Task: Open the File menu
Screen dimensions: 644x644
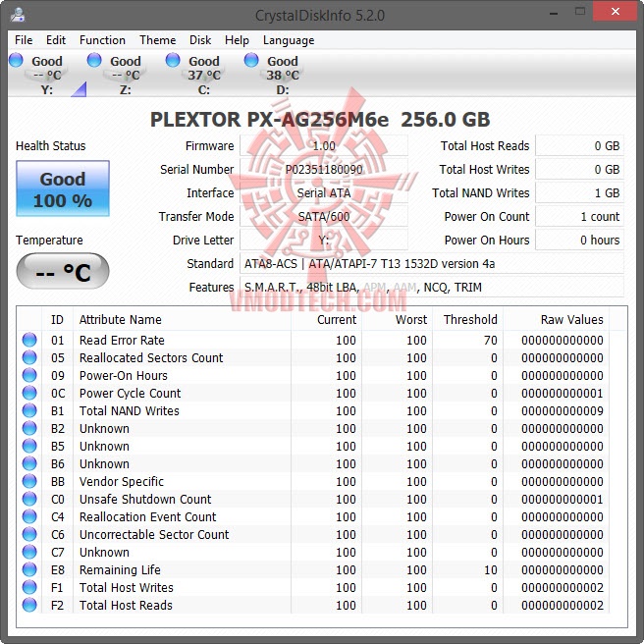Action: [24, 40]
